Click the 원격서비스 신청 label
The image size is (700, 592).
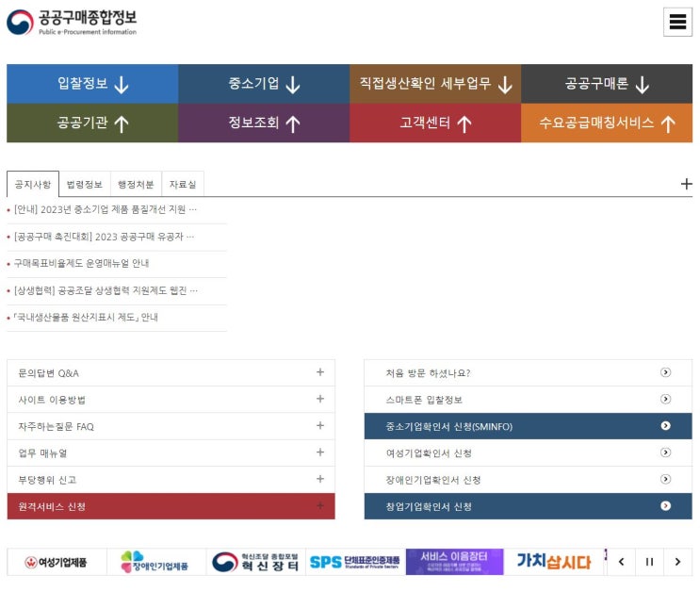pos(52,507)
